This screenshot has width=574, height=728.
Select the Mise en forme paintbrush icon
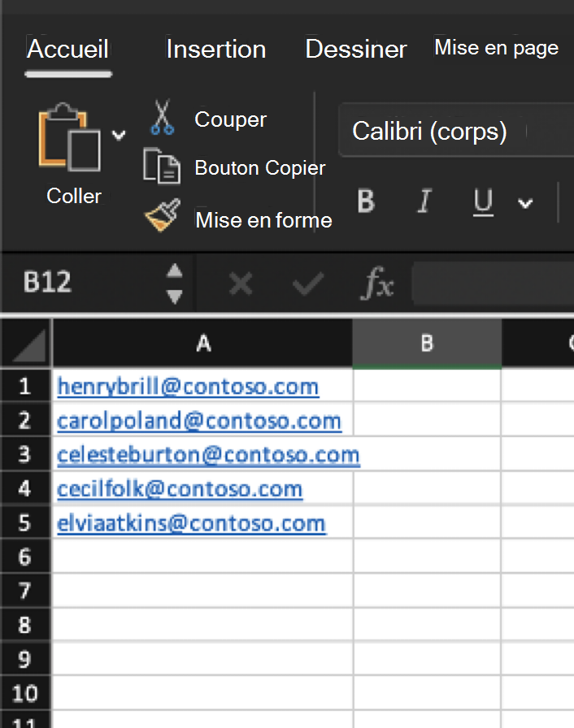click(x=163, y=215)
